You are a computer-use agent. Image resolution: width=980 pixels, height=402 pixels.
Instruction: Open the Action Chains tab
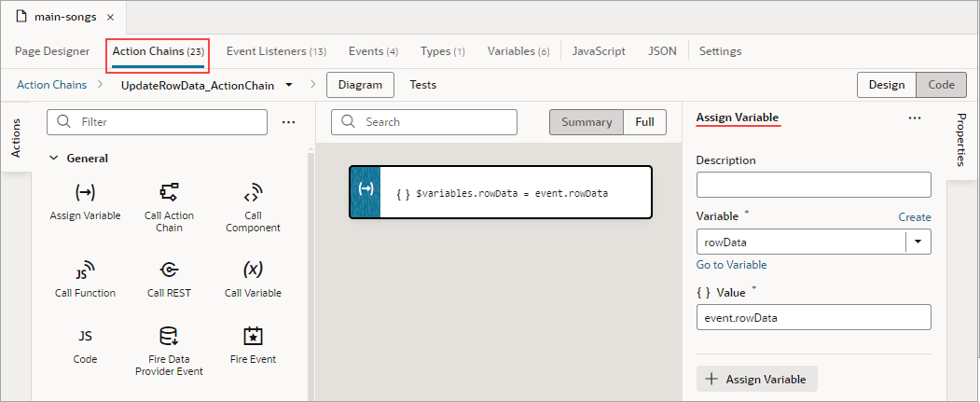pos(159,51)
